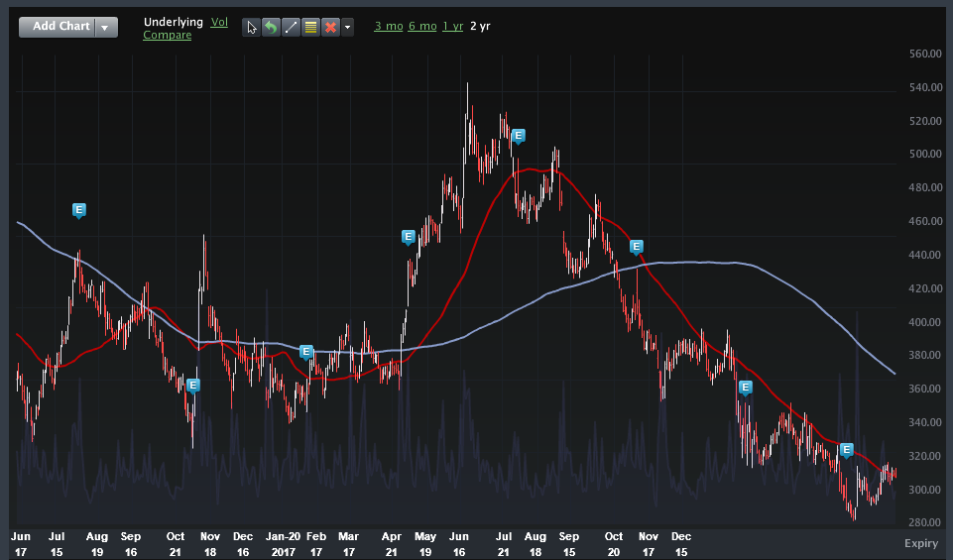Select the 2 yr range
Image resolution: width=953 pixels, height=560 pixels.
[480, 26]
